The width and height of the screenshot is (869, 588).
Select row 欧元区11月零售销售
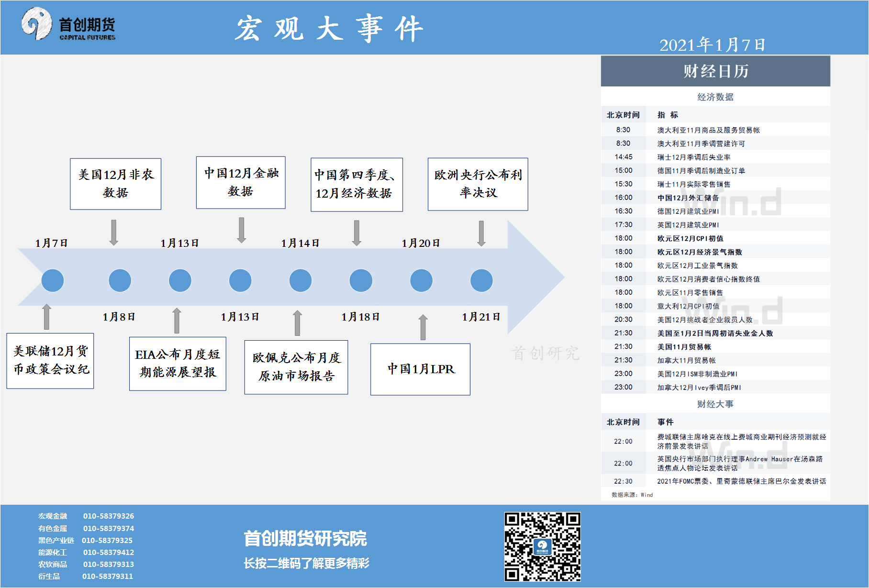715,292
